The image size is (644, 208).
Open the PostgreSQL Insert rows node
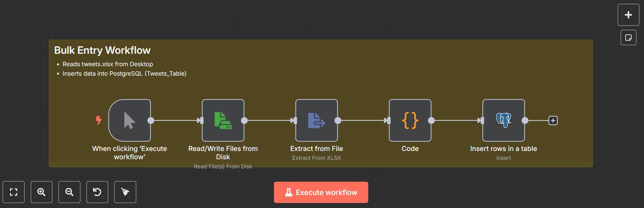click(x=504, y=120)
